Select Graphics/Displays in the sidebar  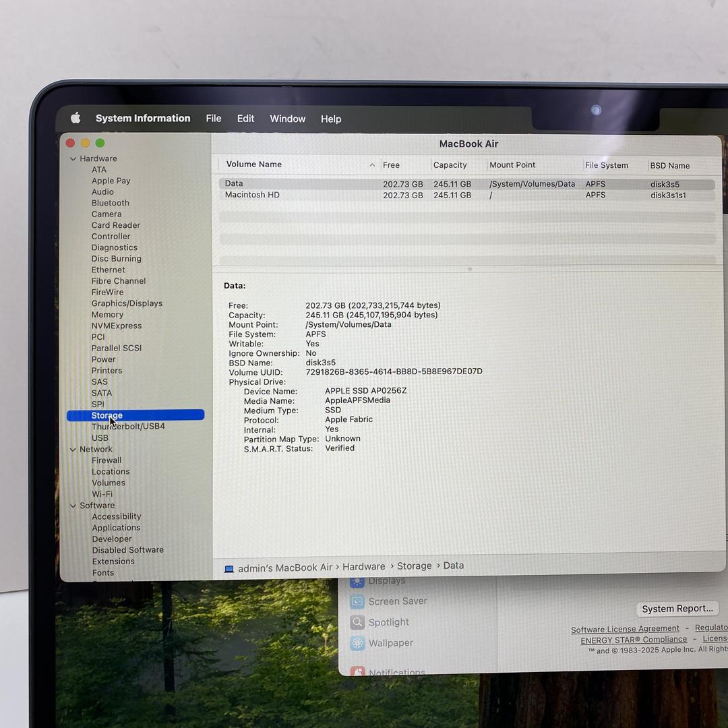(x=127, y=303)
